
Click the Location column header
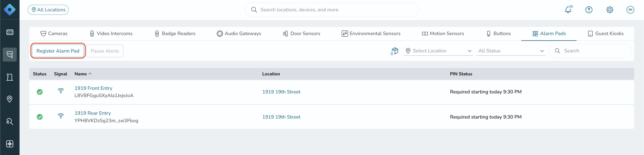coord(271,74)
